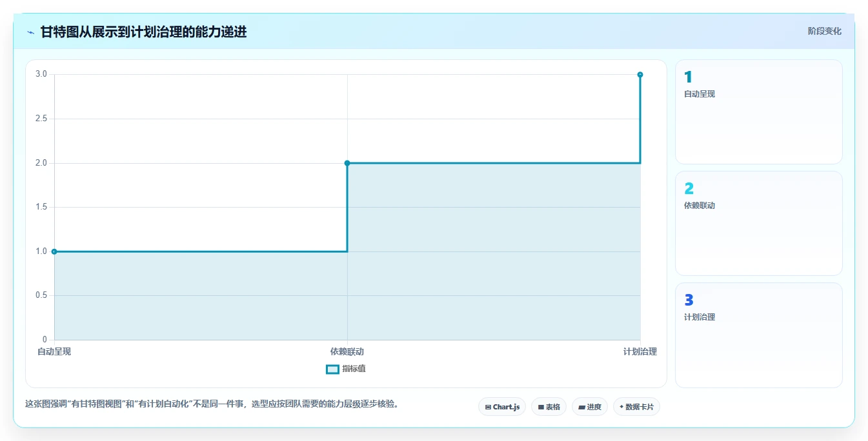Select the 进度 tag
Viewport: 868px width, 441px height.
[590, 407]
